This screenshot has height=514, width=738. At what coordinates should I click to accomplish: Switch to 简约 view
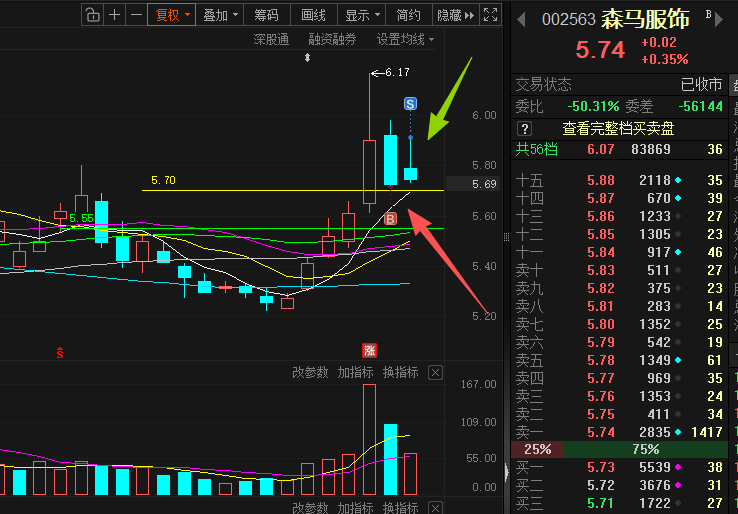[x=409, y=15]
